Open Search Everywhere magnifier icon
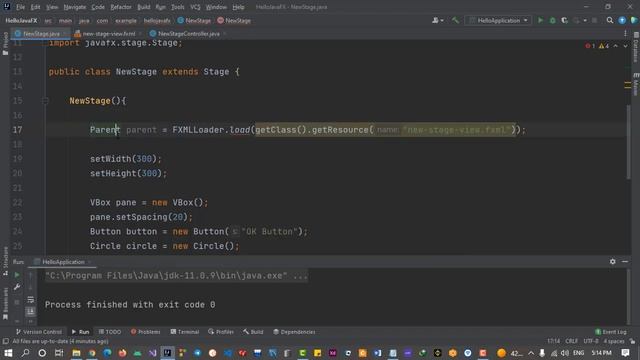 point(610,20)
